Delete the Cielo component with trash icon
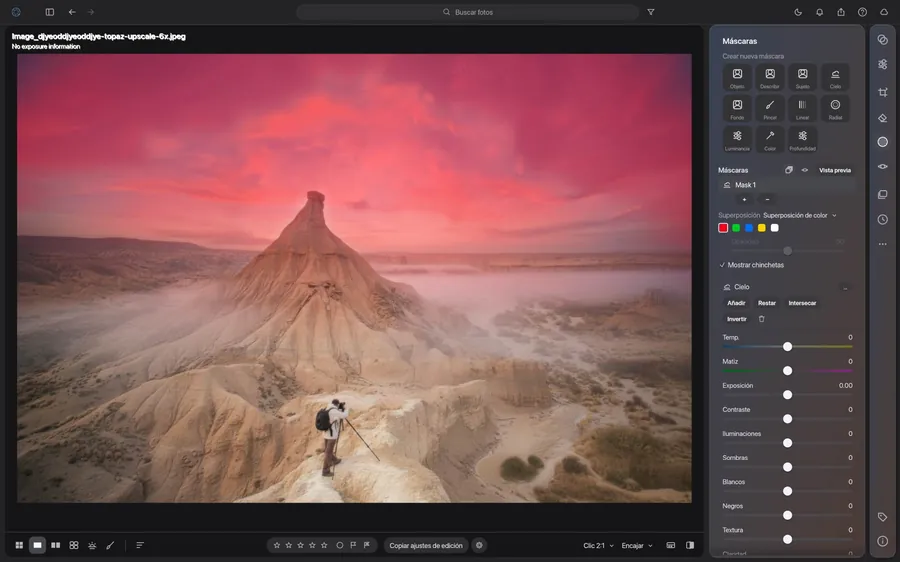The image size is (900, 562). [x=762, y=319]
